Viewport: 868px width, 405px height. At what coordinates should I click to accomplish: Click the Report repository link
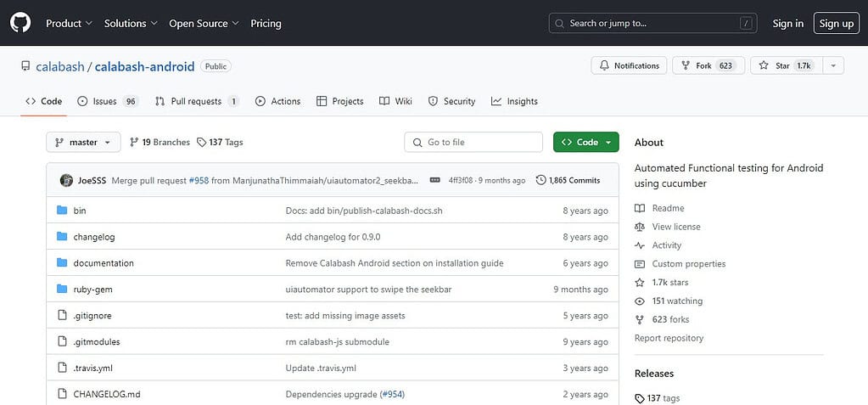[669, 338]
